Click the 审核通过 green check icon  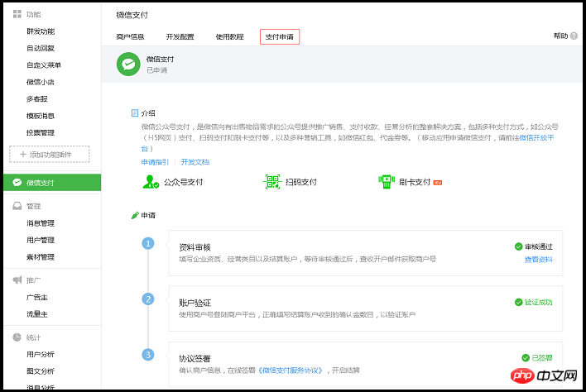[x=518, y=246]
